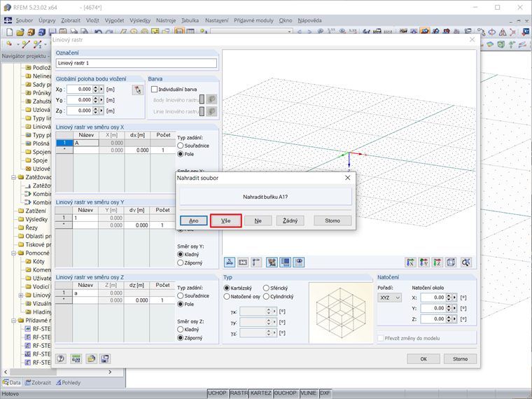Toggle RASTR in the status bar
This screenshot has width=532, height=399.
click(239, 393)
